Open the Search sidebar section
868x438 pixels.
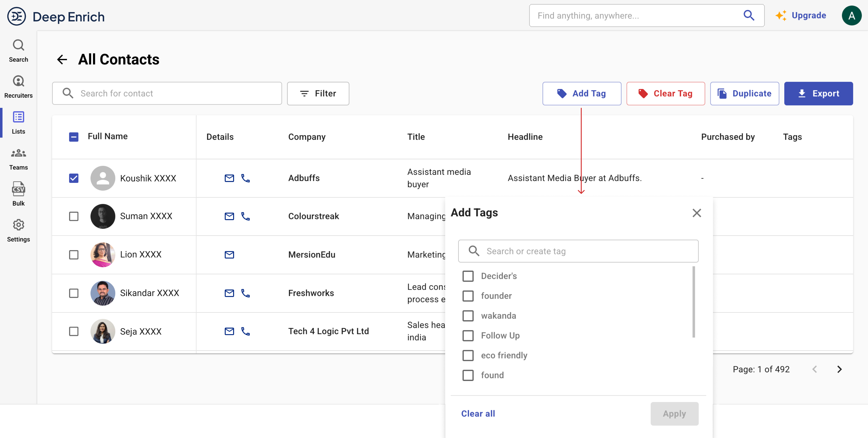[x=18, y=51]
